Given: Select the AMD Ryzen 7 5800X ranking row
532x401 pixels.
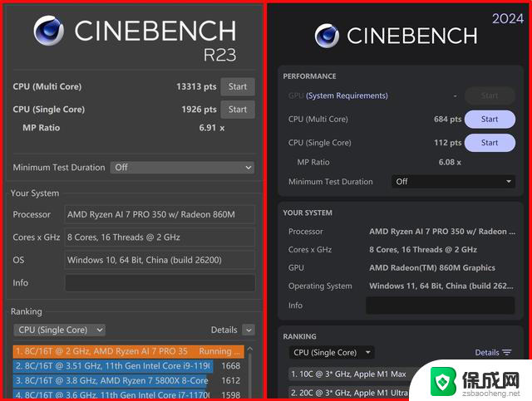Looking at the screenshot, I should [127, 381].
